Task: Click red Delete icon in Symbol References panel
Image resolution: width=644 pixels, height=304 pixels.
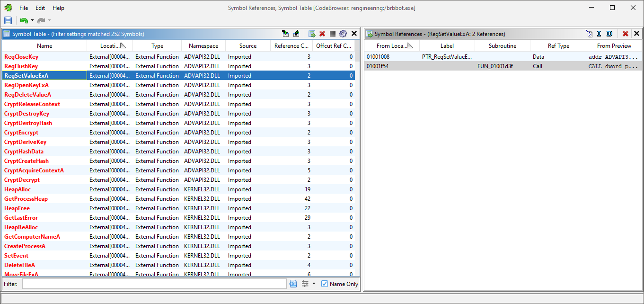Action: pos(625,34)
